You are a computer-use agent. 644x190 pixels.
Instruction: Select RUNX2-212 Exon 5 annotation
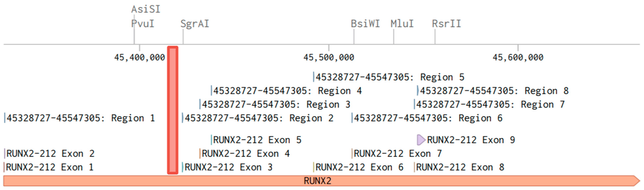[257, 140]
